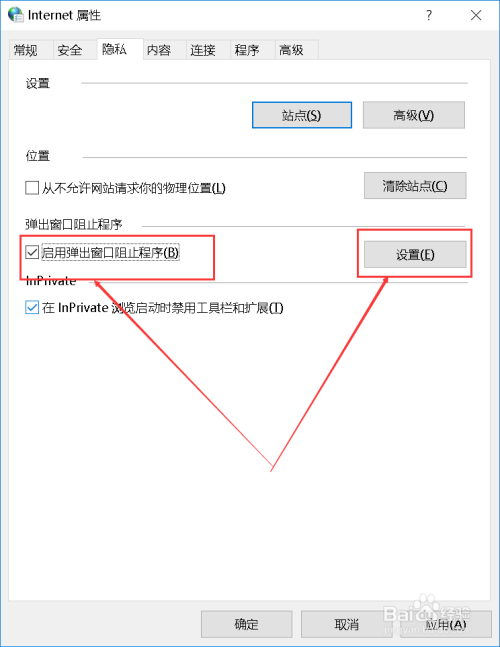500x647 pixels.
Task: Click the question mark help button
Action: pos(429,16)
